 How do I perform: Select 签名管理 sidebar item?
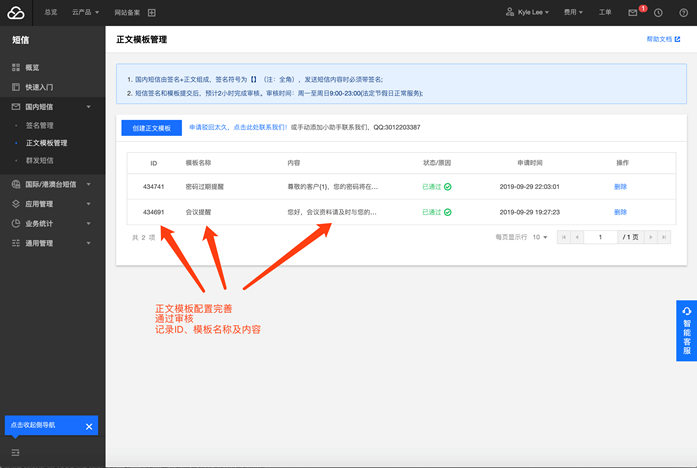pyautogui.click(x=40, y=125)
